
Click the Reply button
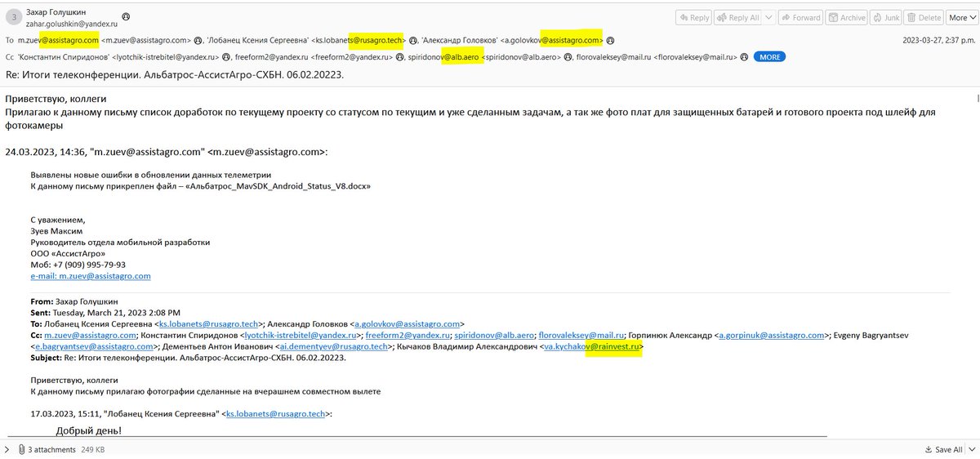pyautogui.click(x=694, y=17)
